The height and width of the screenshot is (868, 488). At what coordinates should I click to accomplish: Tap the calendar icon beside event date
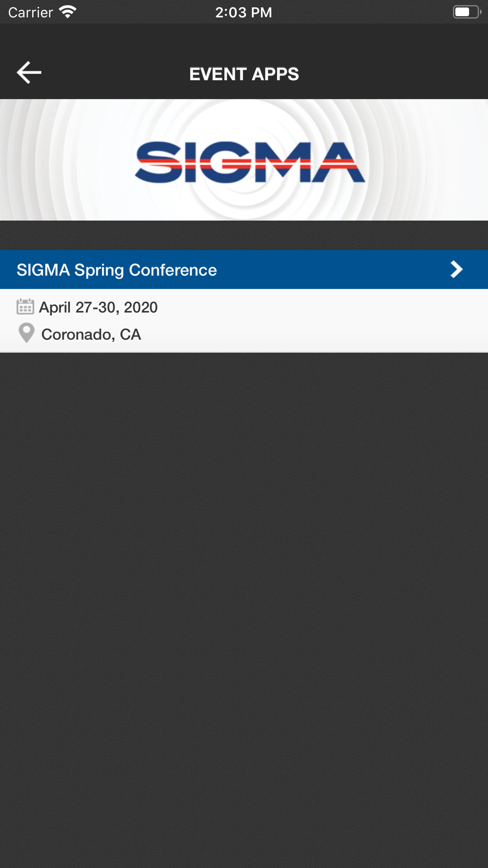(x=25, y=307)
